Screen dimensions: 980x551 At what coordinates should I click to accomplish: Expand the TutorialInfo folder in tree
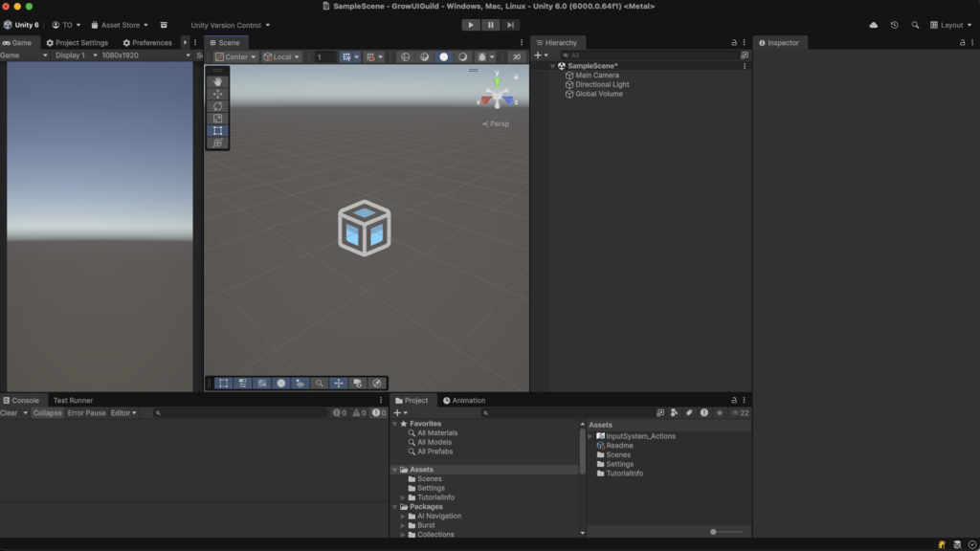tap(403, 497)
